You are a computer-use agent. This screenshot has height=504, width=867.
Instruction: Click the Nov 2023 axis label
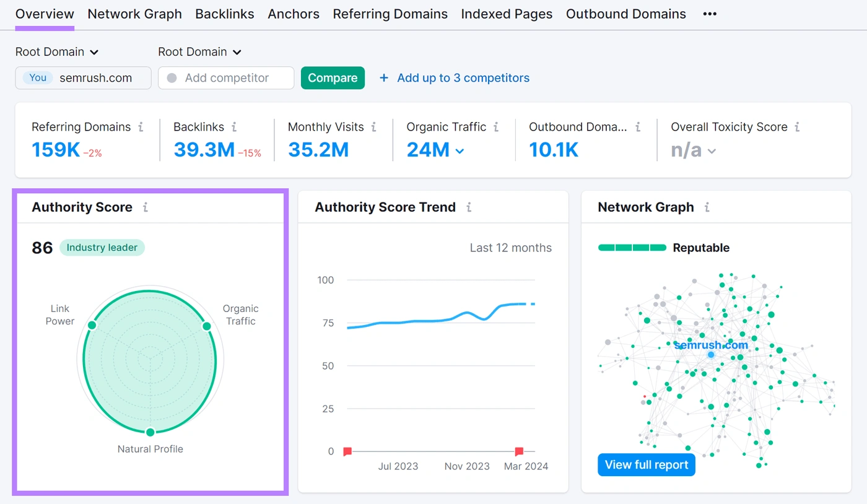(467, 466)
